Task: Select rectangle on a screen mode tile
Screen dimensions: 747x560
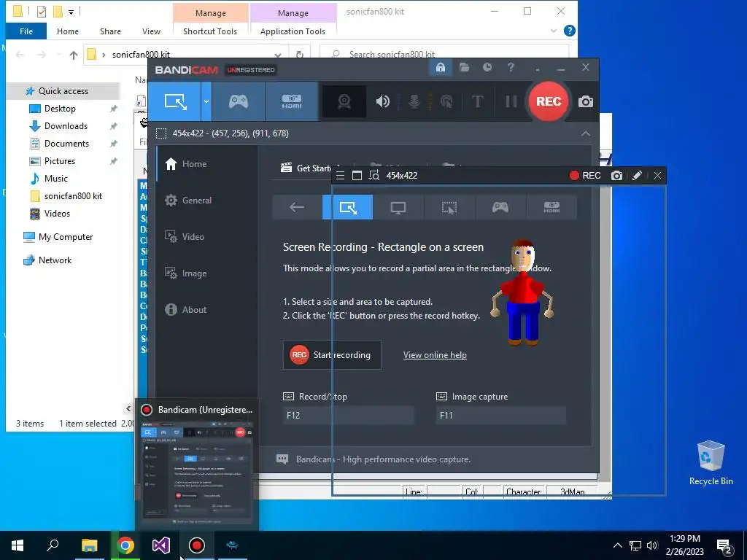Action: pyautogui.click(x=348, y=207)
